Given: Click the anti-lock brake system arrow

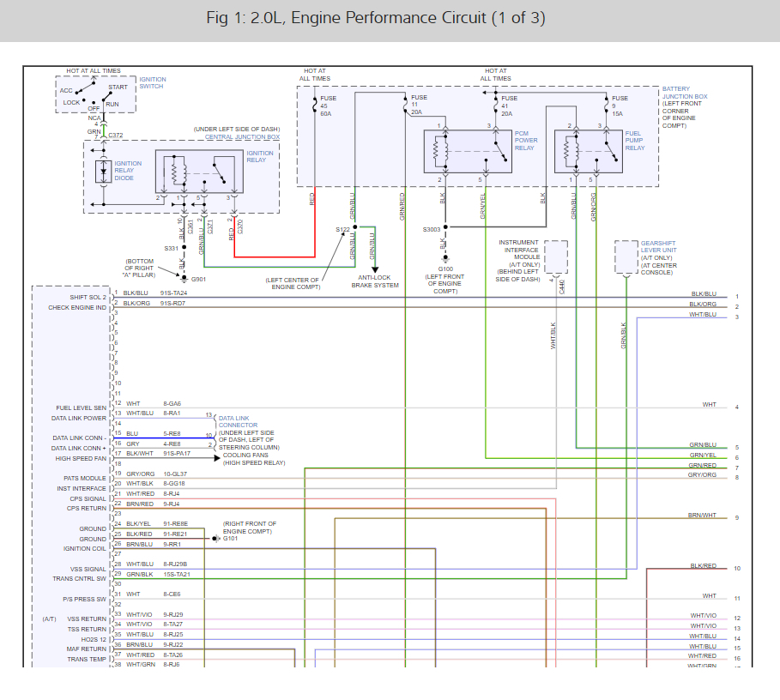Looking at the screenshot, I should tap(374, 269).
